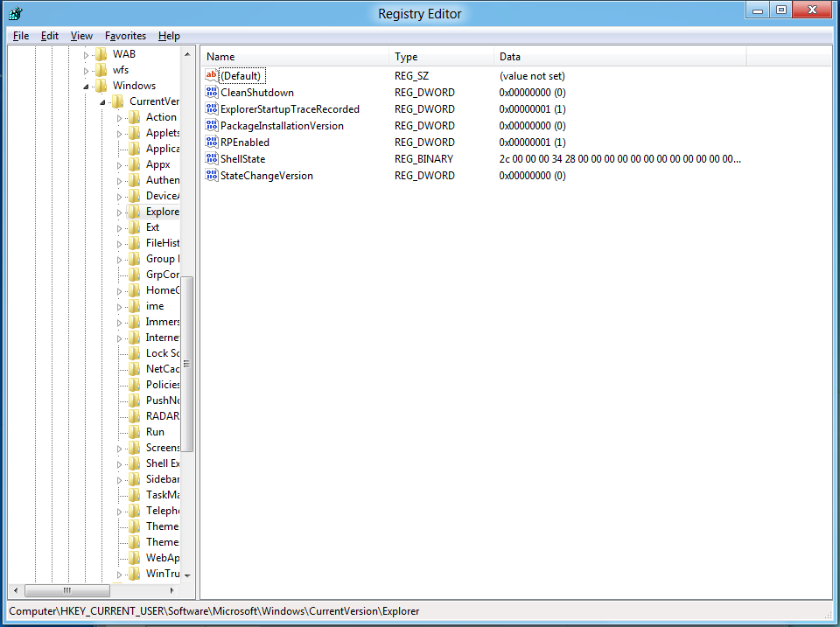Open the Edit menu
This screenshot has height=627, width=840.
coord(50,36)
